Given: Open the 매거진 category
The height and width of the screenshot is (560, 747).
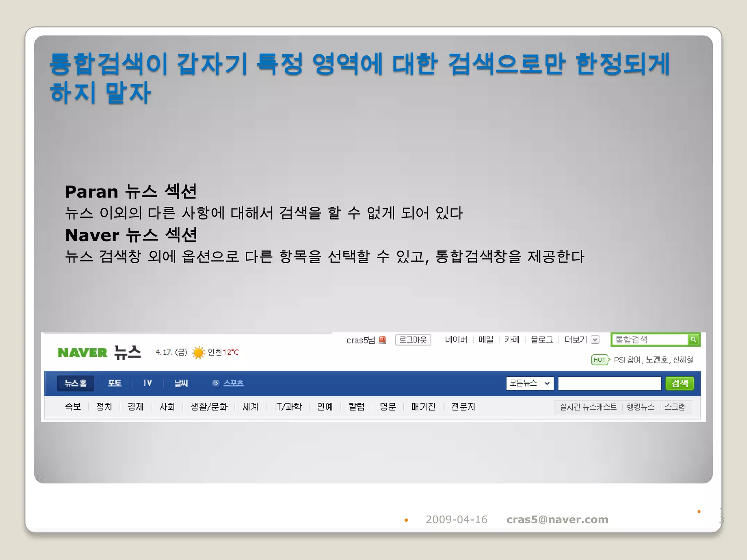Looking at the screenshot, I should (x=423, y=407).
